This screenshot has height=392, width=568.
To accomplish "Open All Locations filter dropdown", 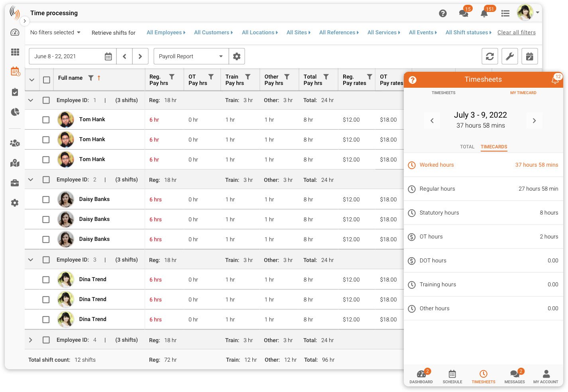I will pos(260,32).
